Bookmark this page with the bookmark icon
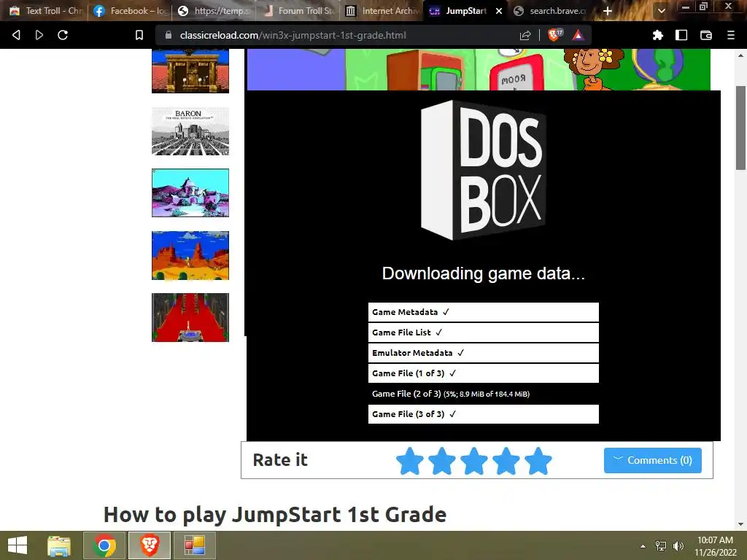 point(139,35)
